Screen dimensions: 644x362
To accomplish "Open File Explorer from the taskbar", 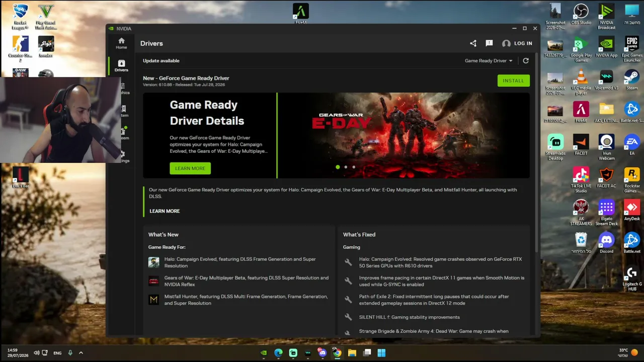I will [x=352, y=353].
